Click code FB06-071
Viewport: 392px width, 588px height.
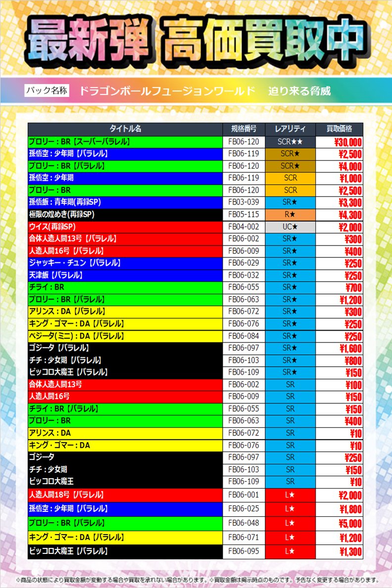[244, 538]
